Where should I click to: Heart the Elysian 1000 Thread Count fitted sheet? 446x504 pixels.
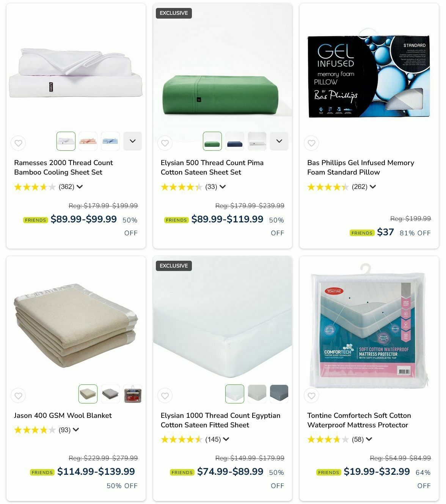[165, 396]
